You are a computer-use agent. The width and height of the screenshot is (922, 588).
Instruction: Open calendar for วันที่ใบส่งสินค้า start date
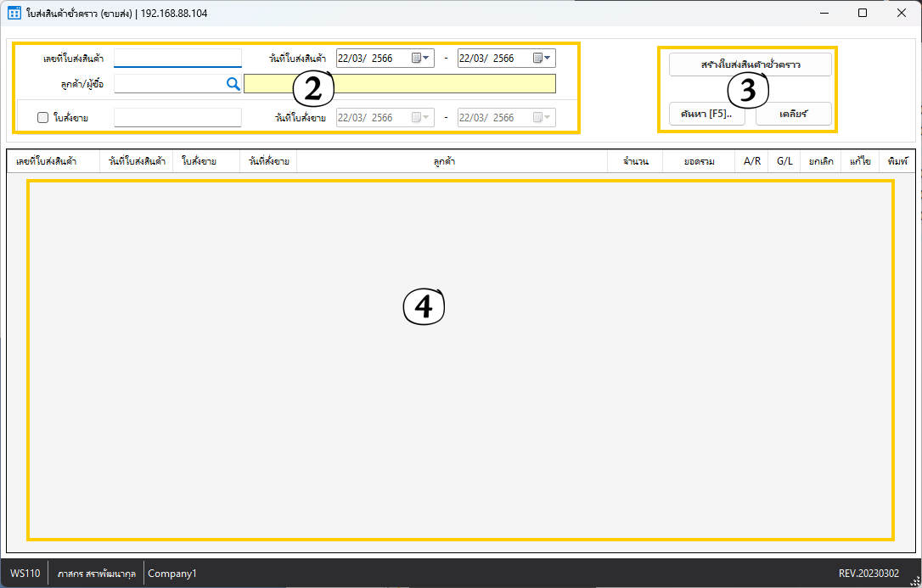[421, 59]
